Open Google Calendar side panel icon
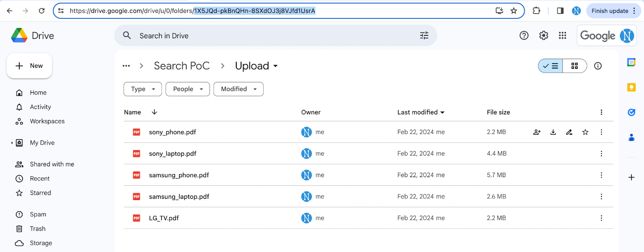 631,62
